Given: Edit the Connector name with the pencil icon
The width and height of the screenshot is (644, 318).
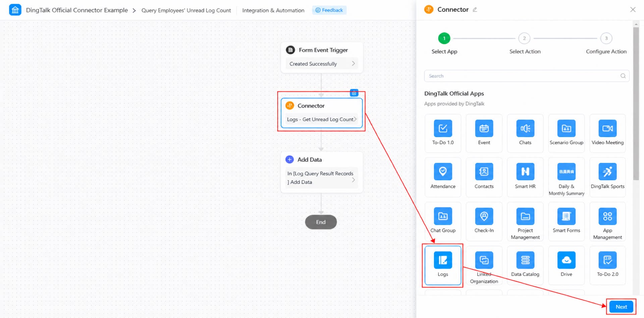Looking at the screenshot, I should 475,10.
